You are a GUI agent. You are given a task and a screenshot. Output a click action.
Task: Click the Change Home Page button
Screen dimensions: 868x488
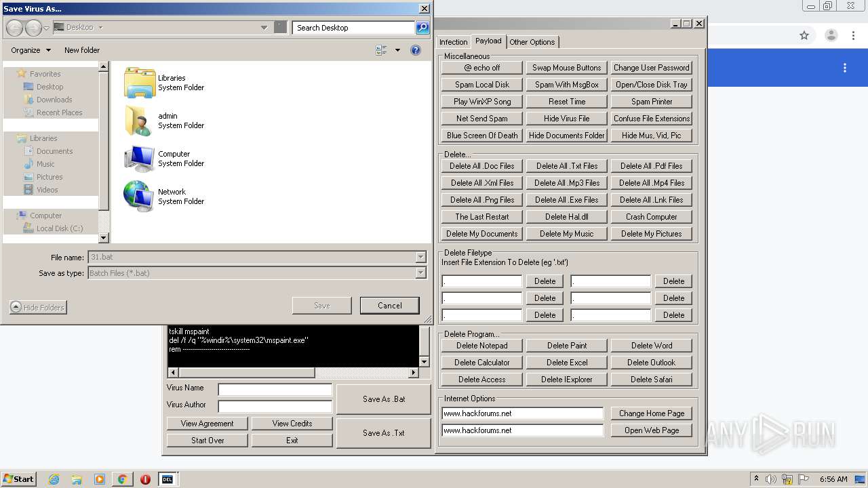tap(652, 413)
